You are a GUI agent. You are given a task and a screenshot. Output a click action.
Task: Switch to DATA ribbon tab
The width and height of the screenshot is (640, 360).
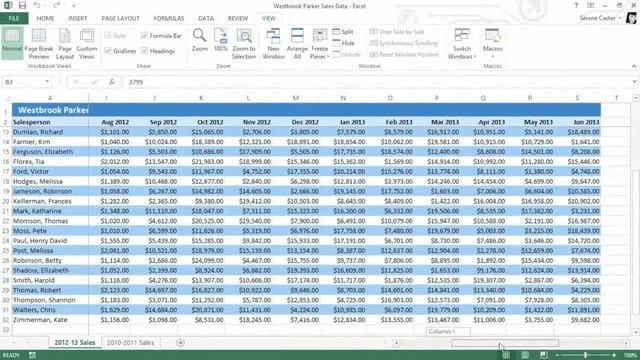tap(206, 18)
